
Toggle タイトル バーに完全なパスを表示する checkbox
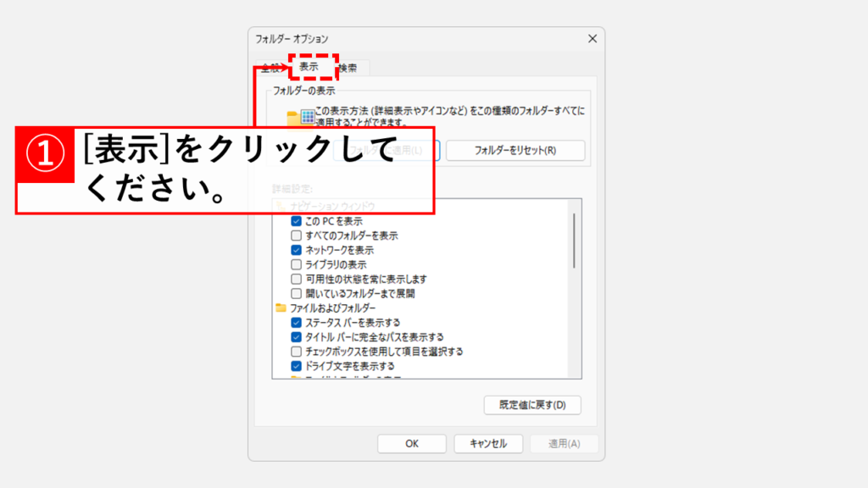[x=296, y=337]
